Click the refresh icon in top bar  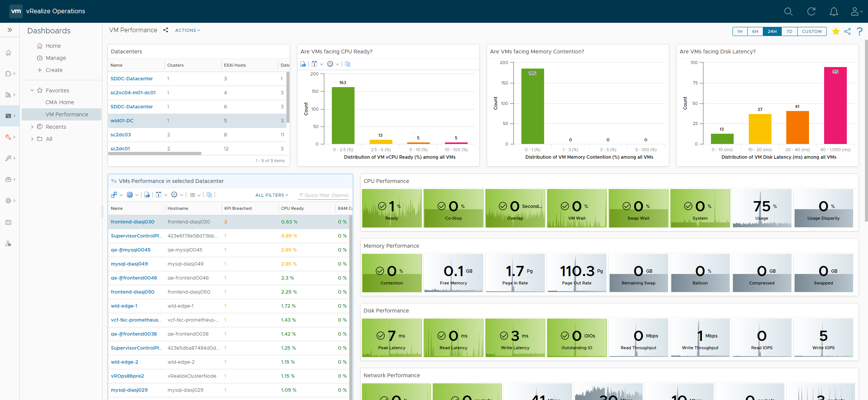pos(811,11)
